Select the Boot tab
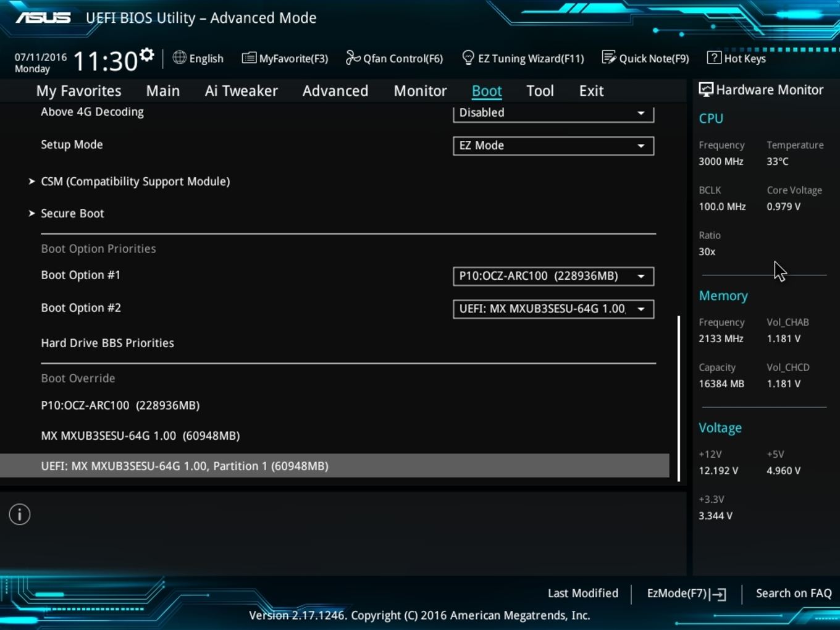 pyautogui.click(x=487, y=91)
